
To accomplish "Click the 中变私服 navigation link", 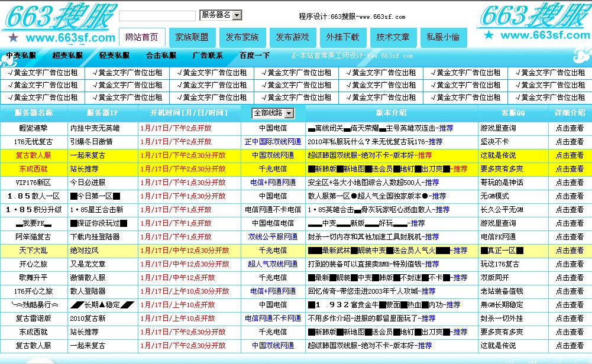I will click(21, 56).
